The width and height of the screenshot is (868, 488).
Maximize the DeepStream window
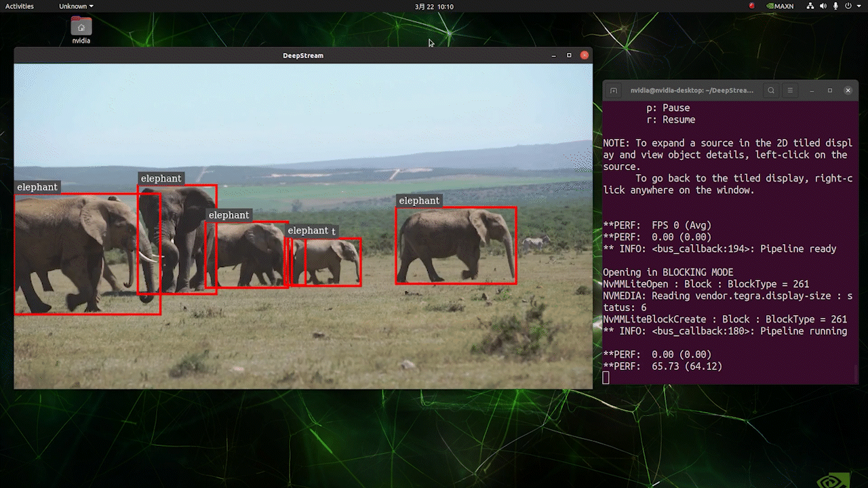click(x=569, y=56)
